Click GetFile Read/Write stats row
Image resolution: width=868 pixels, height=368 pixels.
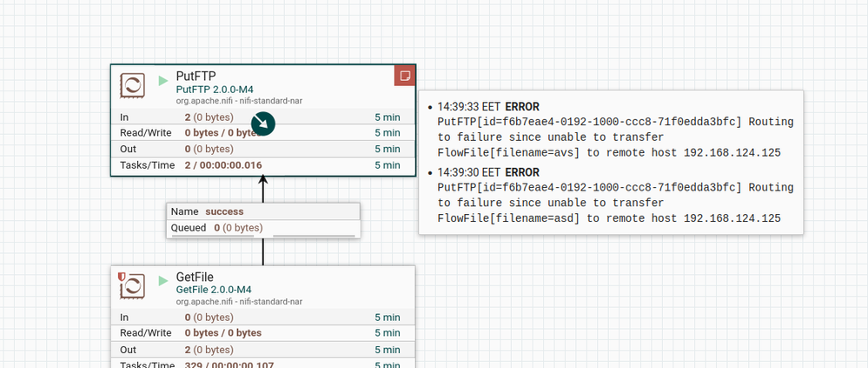pyautogui.click(x=263, y=333)
